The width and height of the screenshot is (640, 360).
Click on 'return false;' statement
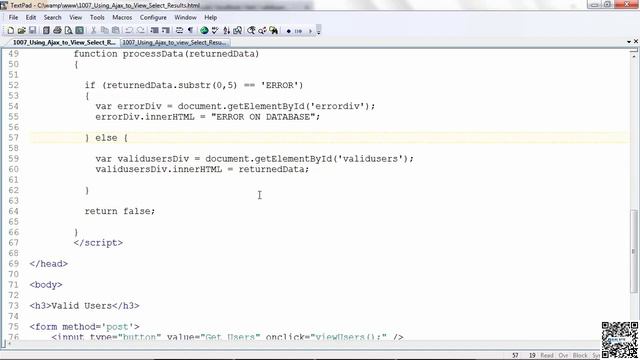click(120, 211)
